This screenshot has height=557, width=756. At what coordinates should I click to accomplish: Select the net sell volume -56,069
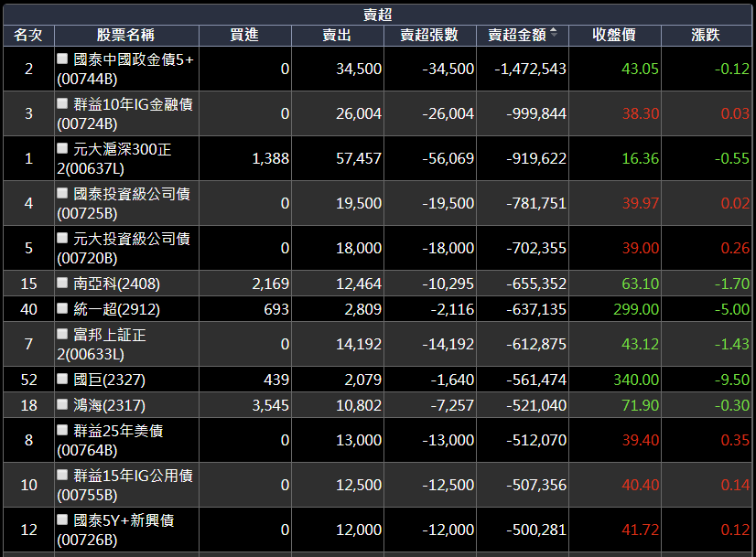point(448,158)
